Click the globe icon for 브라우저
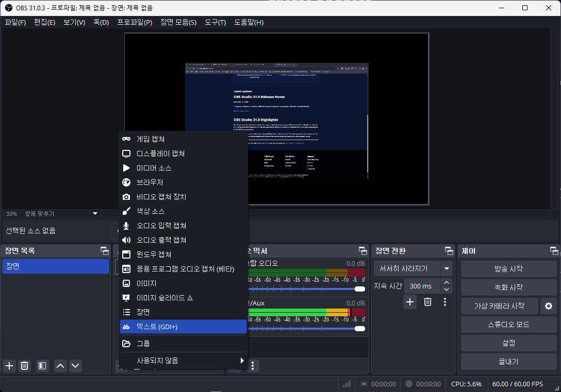The height and width of the screenshot is (392, 561). tap(126, 182)
